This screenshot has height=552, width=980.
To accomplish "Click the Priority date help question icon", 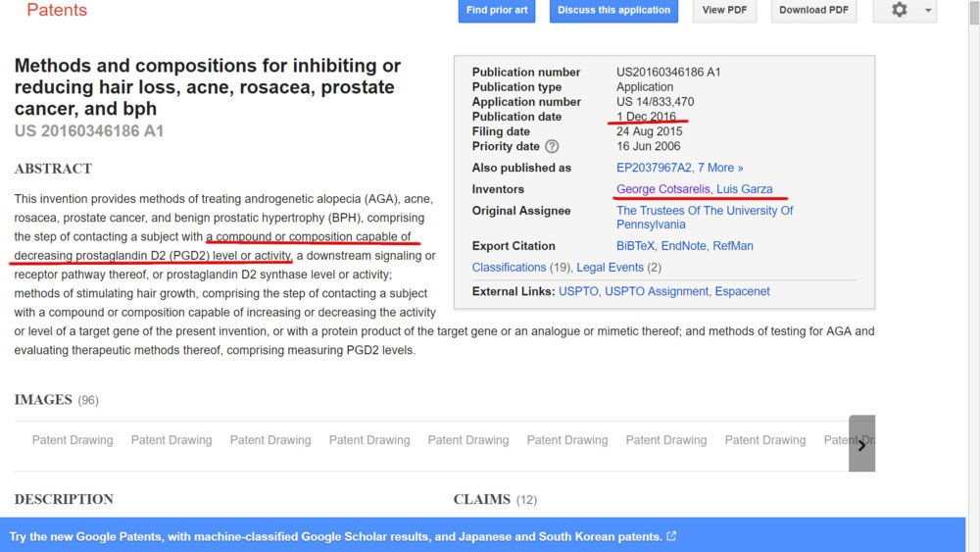I will coord(552,146).
